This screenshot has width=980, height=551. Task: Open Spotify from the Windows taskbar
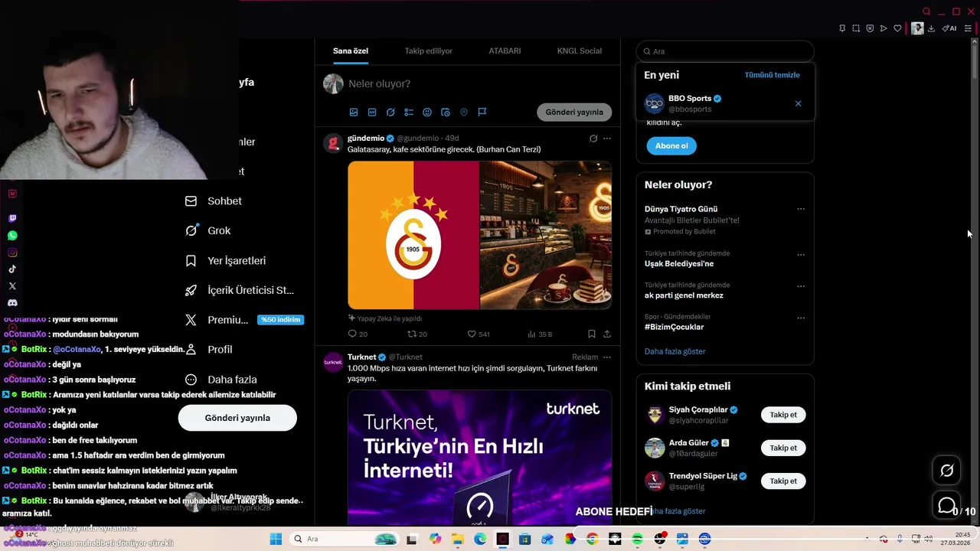637,539
